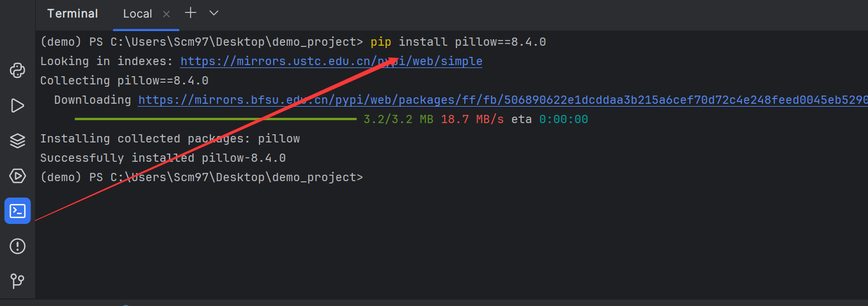This screenshot has height=306, width=868.
Task: Click the Collecting pillow==8.4.0 output line
Action: click(124, 81)
